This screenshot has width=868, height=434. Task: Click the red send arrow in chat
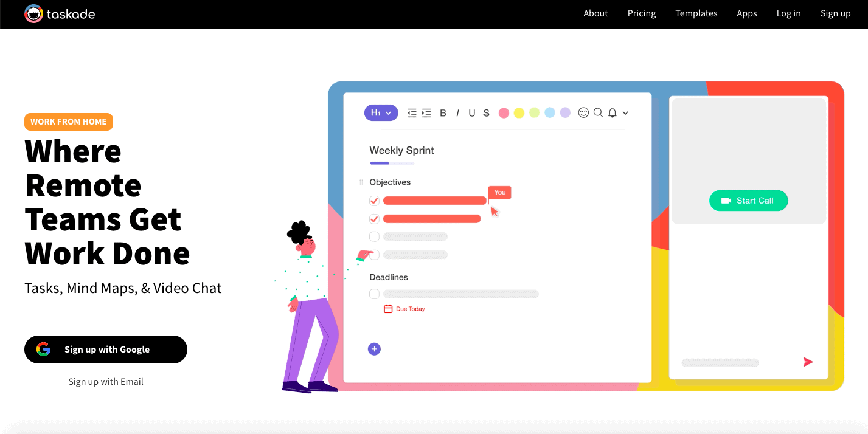tap(808, 362)
